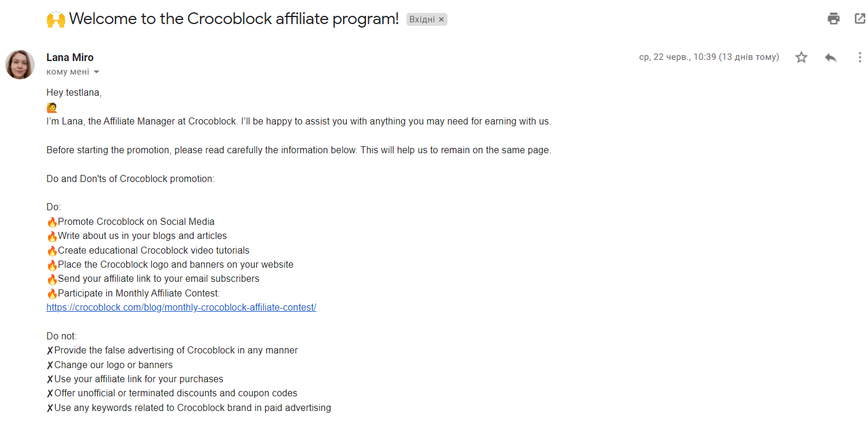Click the кому мені recipient text
The width and height of the screenshot is (868, 428).
68,72
